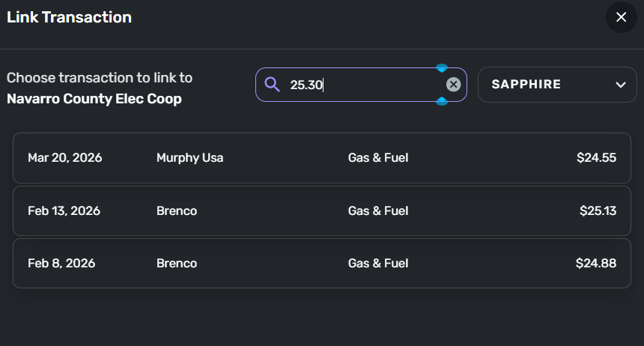
Task: Click Gas & Fuel on the Feb 8 row
Action: (378, 264)
